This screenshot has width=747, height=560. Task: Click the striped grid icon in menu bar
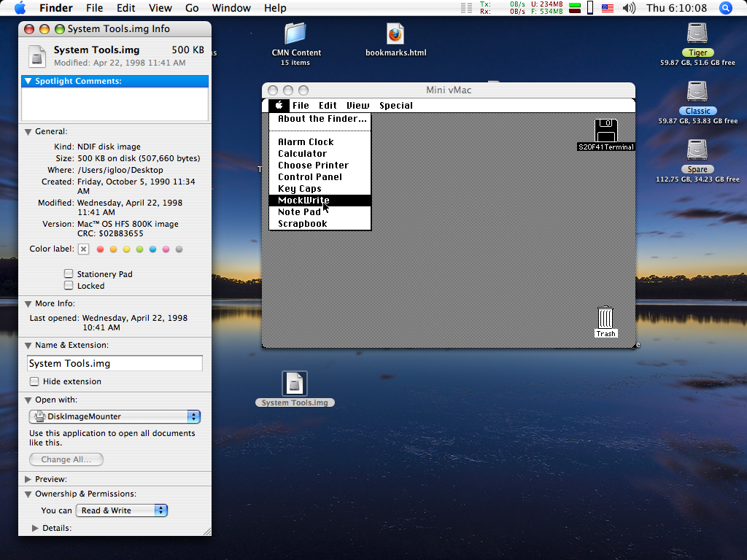466,8
